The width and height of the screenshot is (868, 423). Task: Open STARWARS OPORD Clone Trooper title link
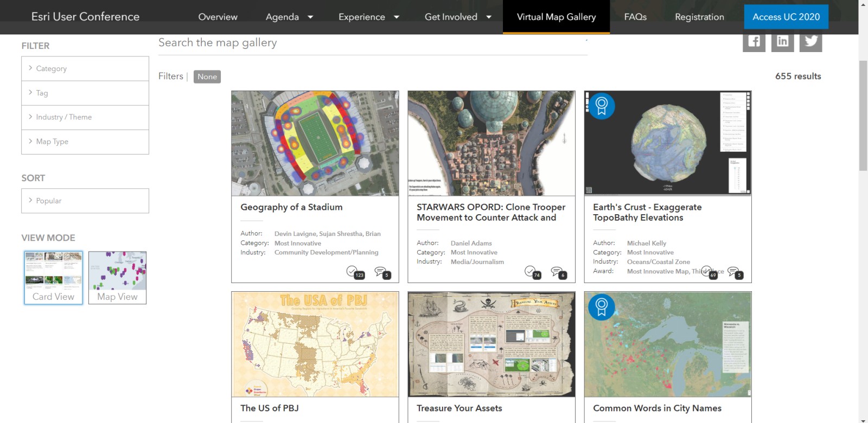pos(491,212)
